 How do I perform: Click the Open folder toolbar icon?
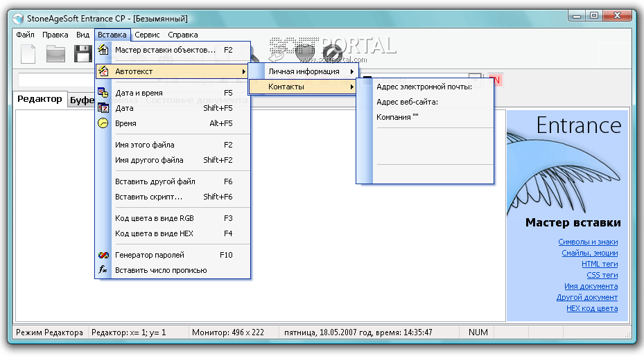point(55,54)
